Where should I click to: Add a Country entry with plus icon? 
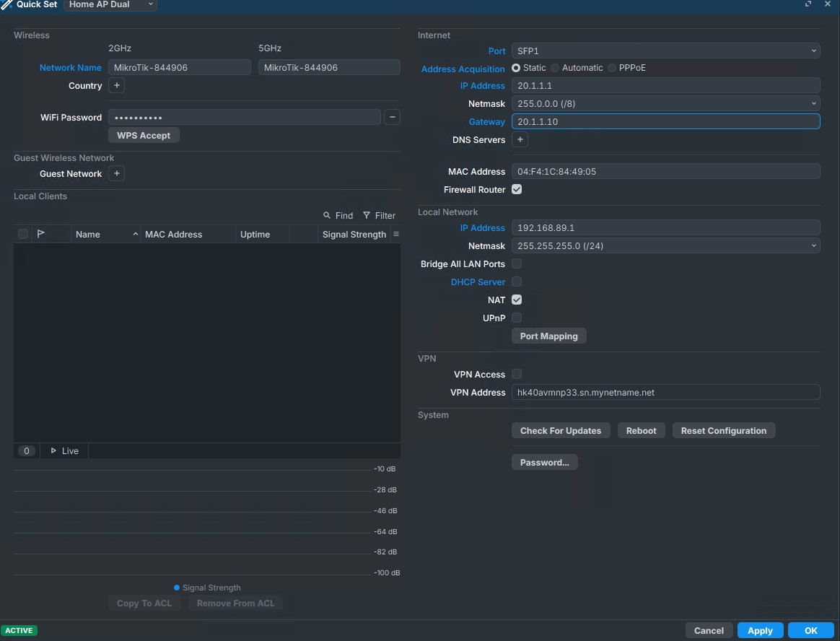tap(116, 86)
